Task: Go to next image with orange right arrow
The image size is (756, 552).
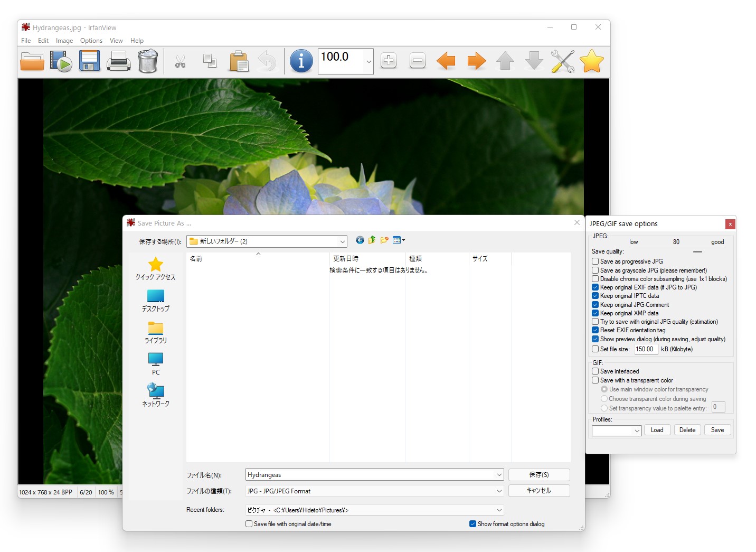Action: coord(477,61)
